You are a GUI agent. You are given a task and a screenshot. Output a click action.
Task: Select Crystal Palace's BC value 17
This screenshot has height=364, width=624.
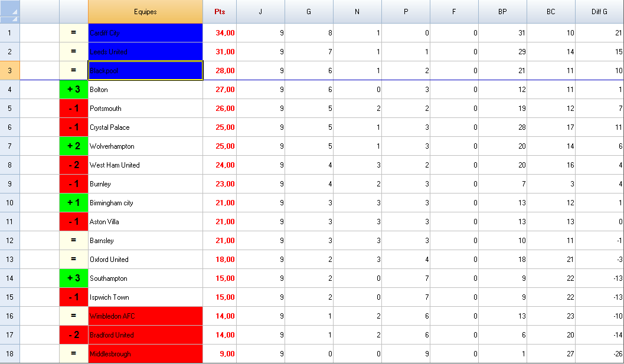pos(551,127)
